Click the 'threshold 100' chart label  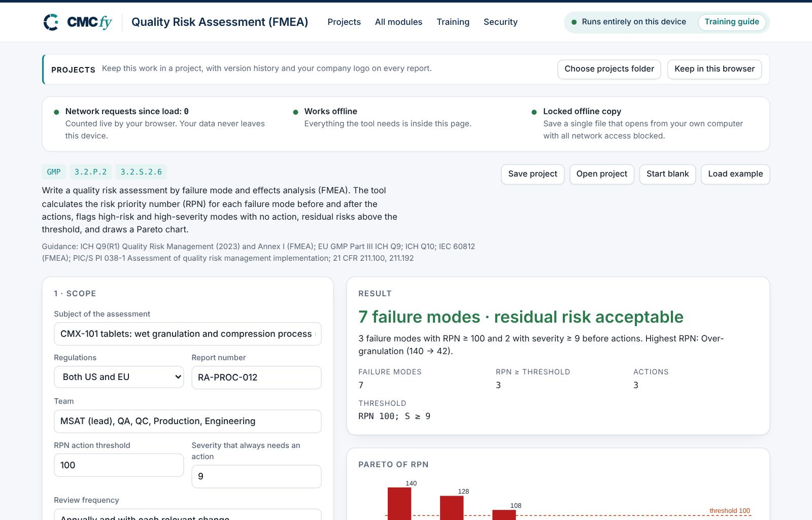pos(729,511)
